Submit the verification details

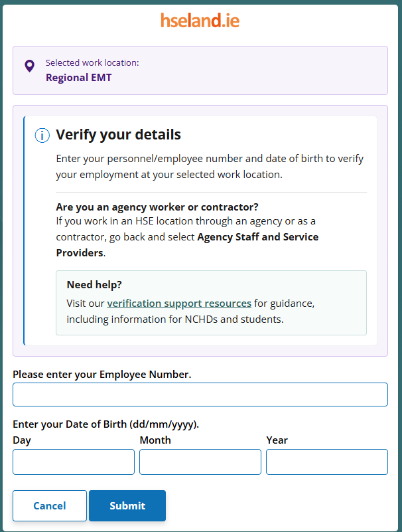click(127, 505)
